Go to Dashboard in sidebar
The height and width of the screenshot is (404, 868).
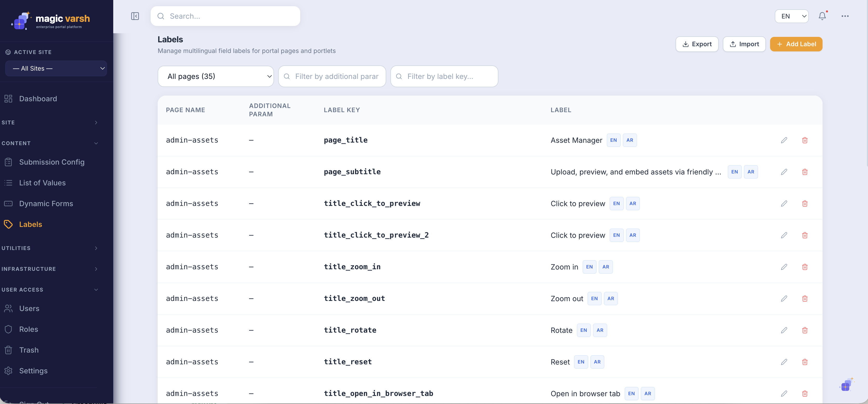(38, 99)
